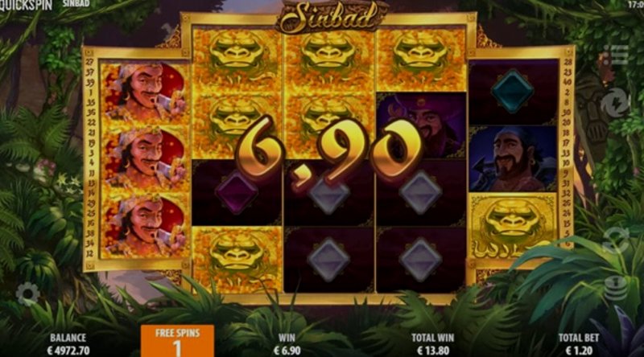Open the settings gear icon
Viewport: 644px width, 357px height.
[x=27, y=293]
